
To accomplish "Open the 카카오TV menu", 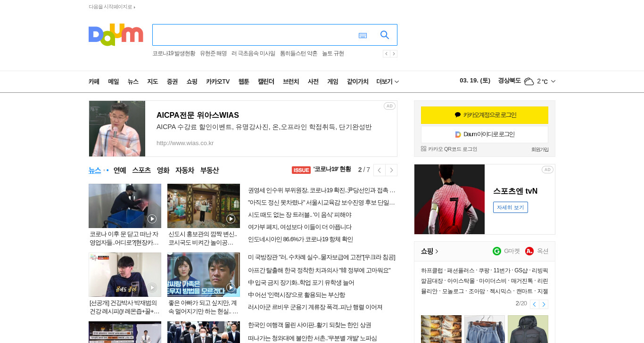I will point(218,82).
